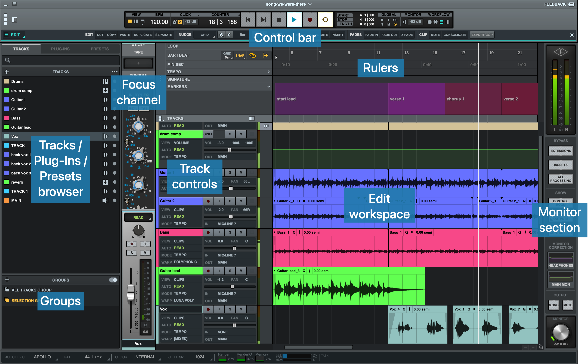Viewport: 588px width, 364px height.
Task: Click the drum comp bus icon in browser
Action: coord(105,91)
